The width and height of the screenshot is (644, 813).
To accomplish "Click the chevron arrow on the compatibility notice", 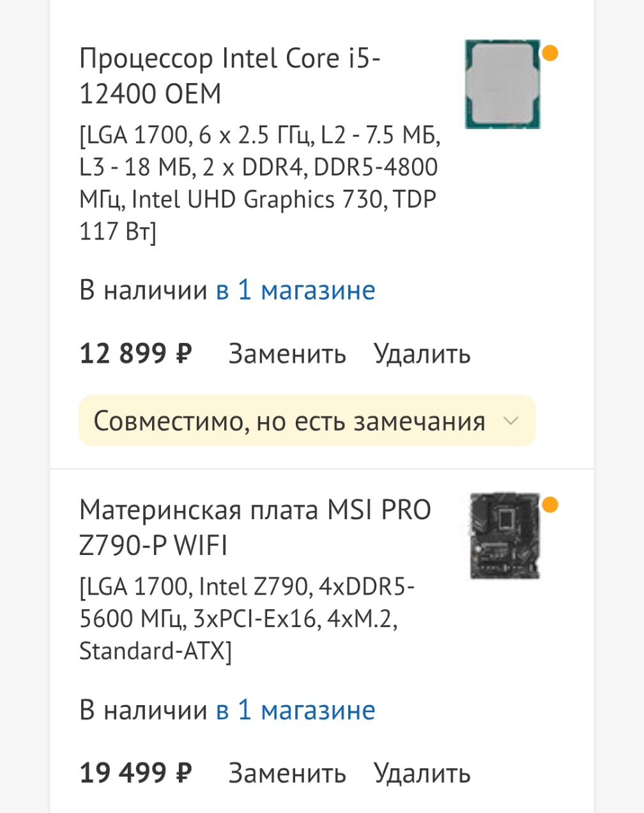I will point(510,421).
